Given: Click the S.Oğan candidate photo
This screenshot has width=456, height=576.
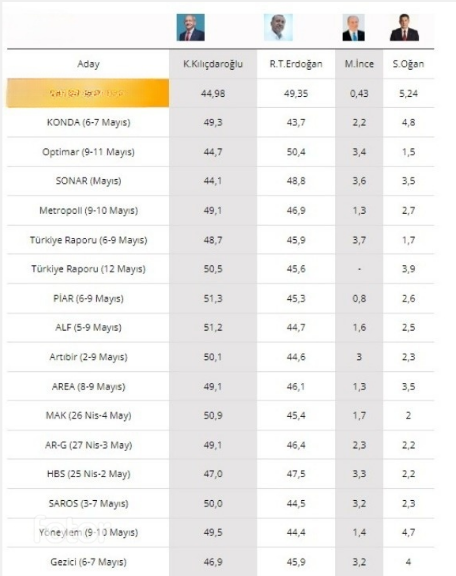Looking at the screenshot, I should coord(404,28).
